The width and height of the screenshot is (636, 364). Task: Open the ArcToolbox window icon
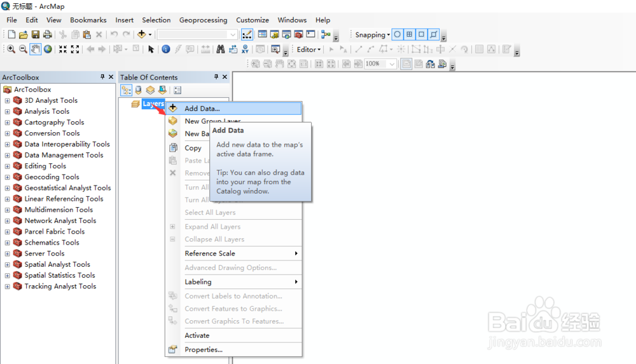[x=298, y=34]
